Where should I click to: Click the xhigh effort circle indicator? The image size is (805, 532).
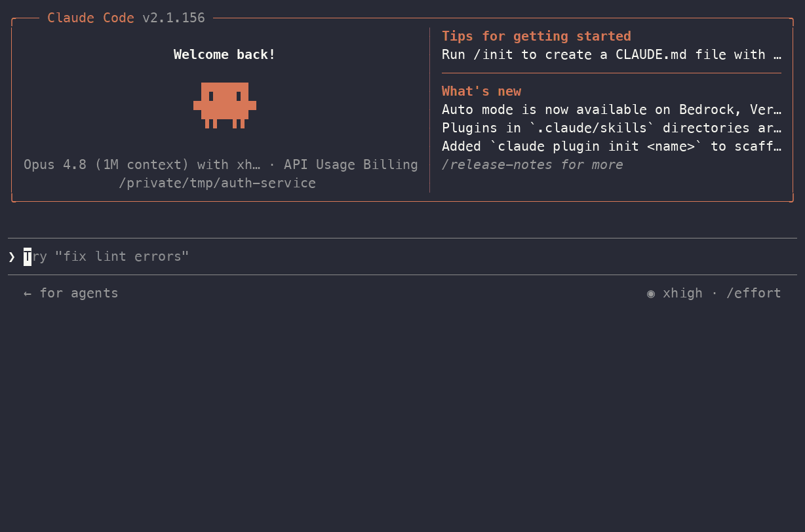click(x=651, y=294)
